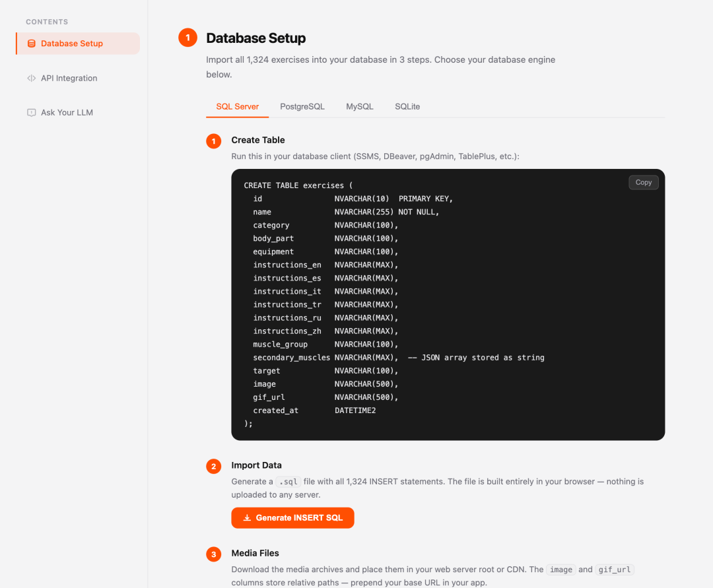Viewport: 713px width, 588px height.
Task: Click the 'instructions_it' column line
Action: 325,291
